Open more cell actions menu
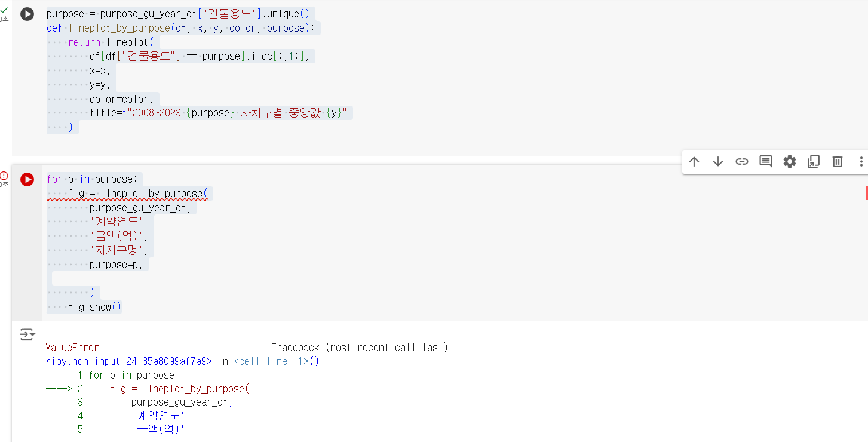Viewport: 868px width, 442px height. [x=861, y=161]
